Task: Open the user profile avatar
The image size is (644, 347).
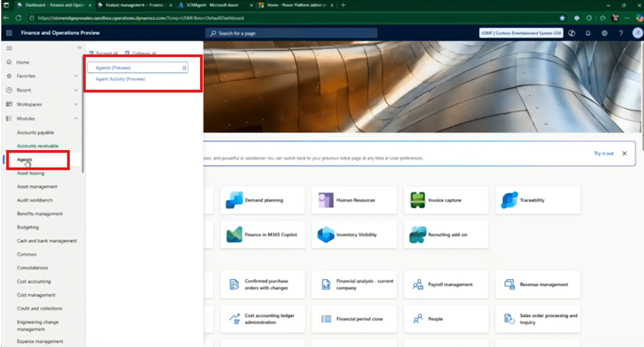Action: tap(638, 33)
